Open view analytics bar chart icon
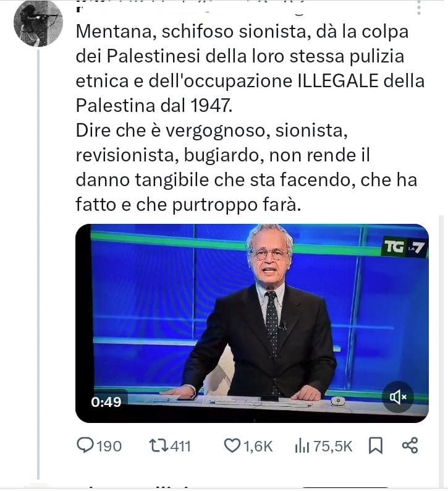 pos(302,445)
